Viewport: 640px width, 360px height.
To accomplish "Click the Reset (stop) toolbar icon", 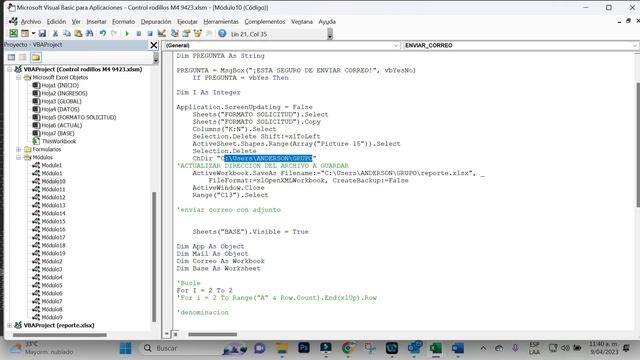I will coord(150,33).
